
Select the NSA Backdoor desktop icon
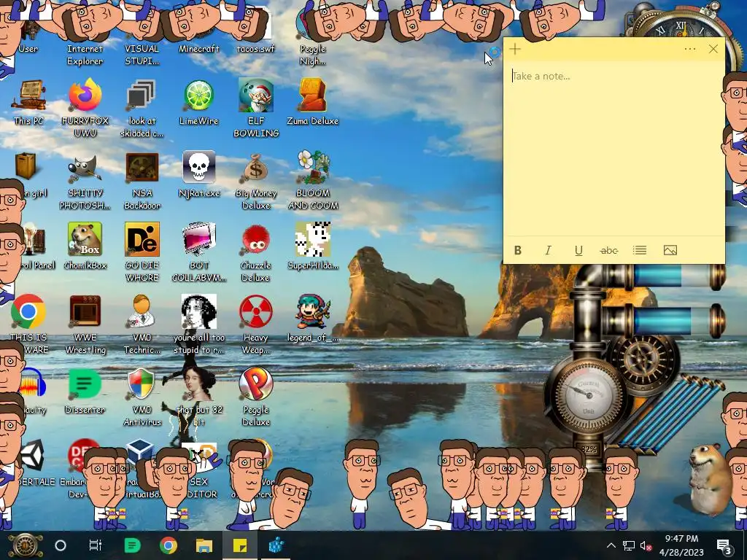pos(142,168)
